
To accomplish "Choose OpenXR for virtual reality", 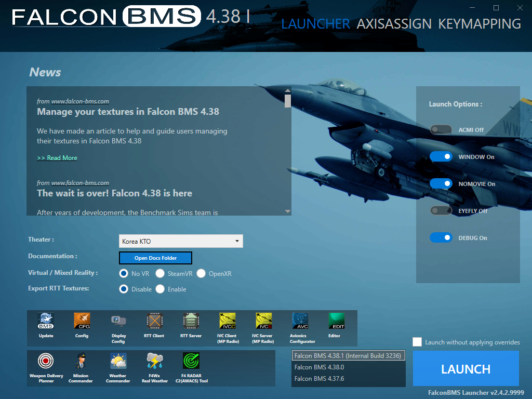I will 201,273.
